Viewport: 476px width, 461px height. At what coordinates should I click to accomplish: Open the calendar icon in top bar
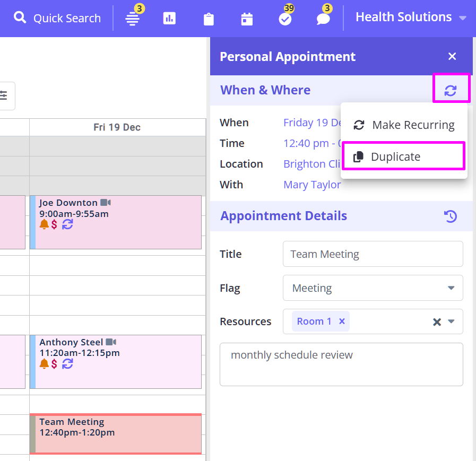(247, 20)
